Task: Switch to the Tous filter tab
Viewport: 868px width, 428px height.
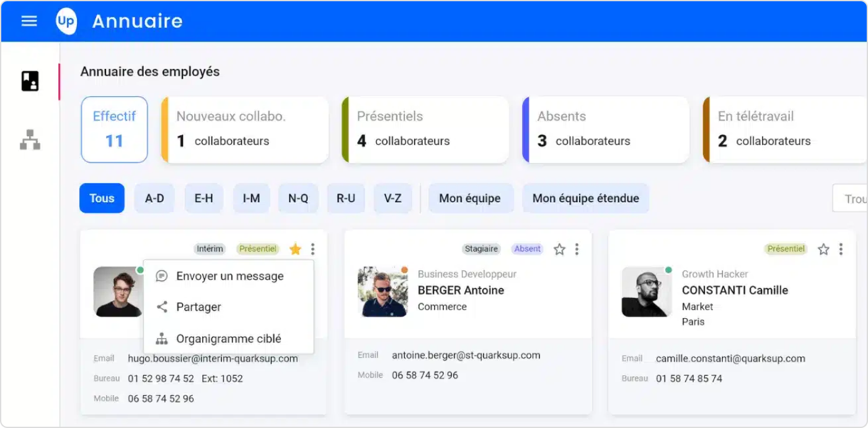Action: point(101,198)
